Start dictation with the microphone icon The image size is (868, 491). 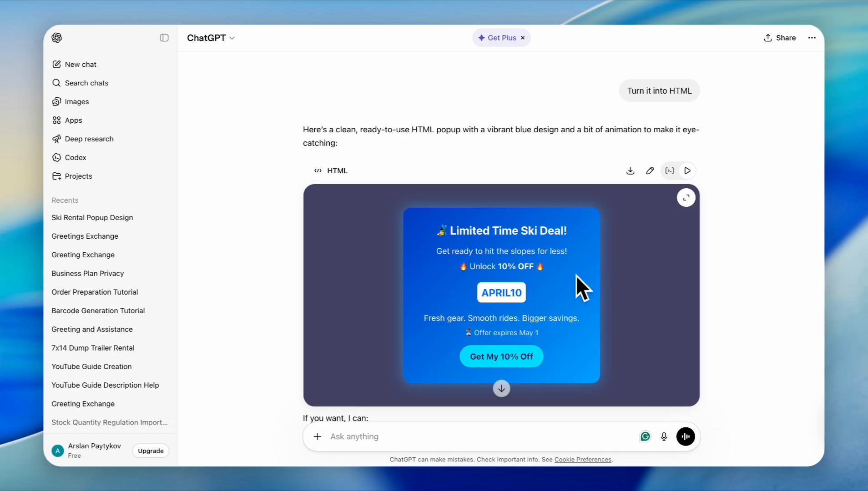[664, 436]
